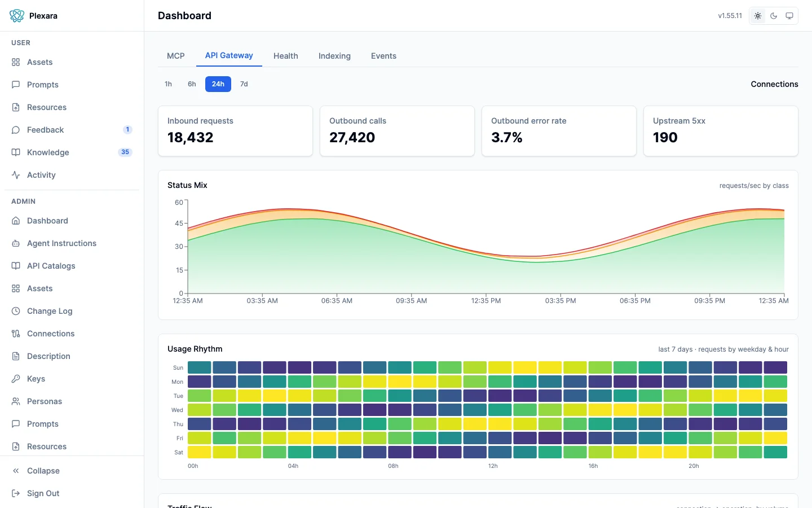Click the version label v1.55.11
Screen dimensions: 812x508
tap(730, 16)
